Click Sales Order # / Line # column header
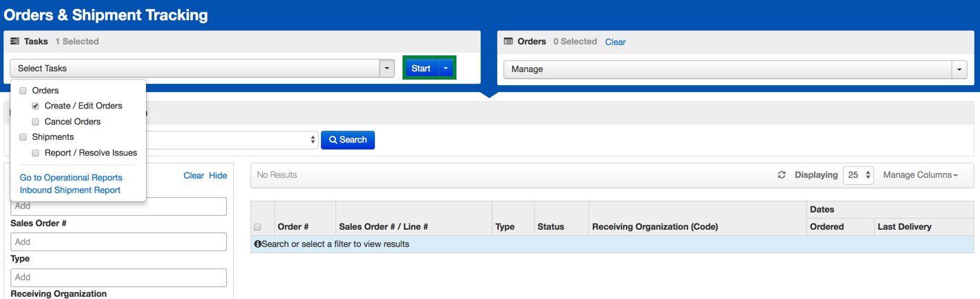 pos(383,227)
